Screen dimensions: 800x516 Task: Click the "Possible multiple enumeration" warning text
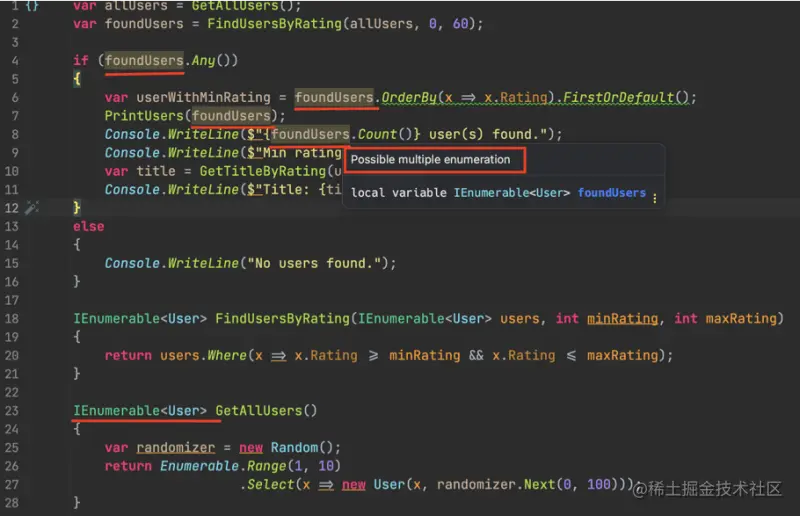(x=430, y=160)
